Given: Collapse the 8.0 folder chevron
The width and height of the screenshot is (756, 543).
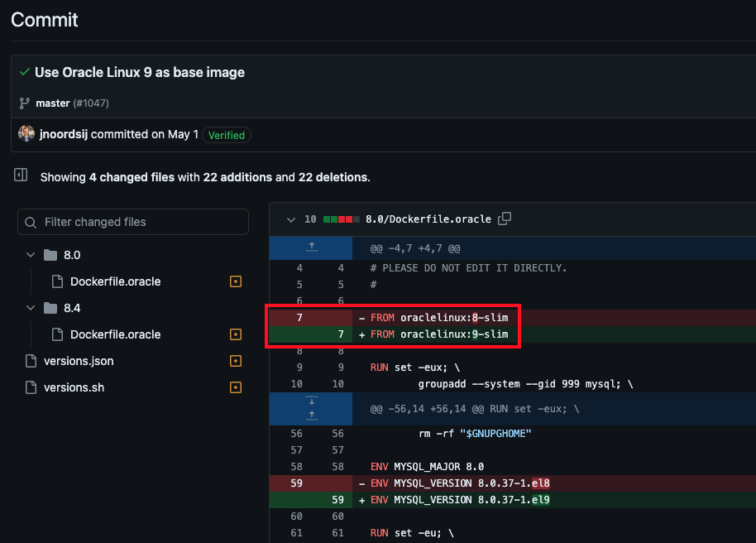Looking at the screenshot, I should point(31,255).
